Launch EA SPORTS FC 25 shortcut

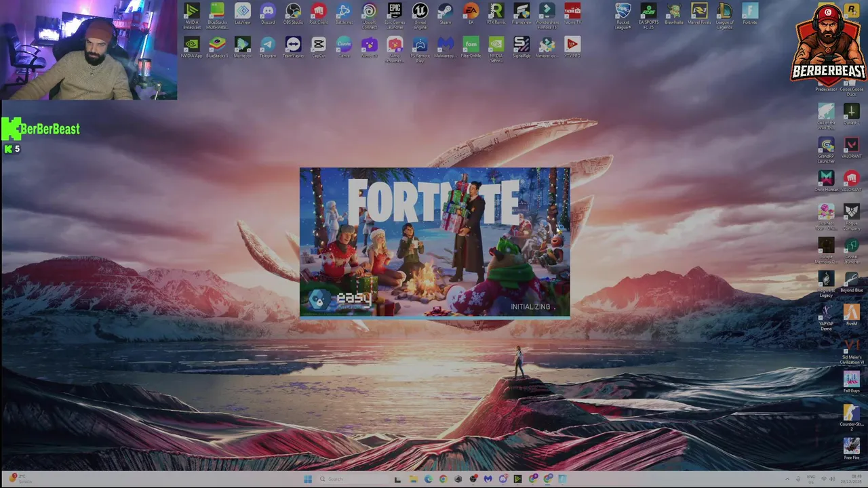(x=648, y=16)
